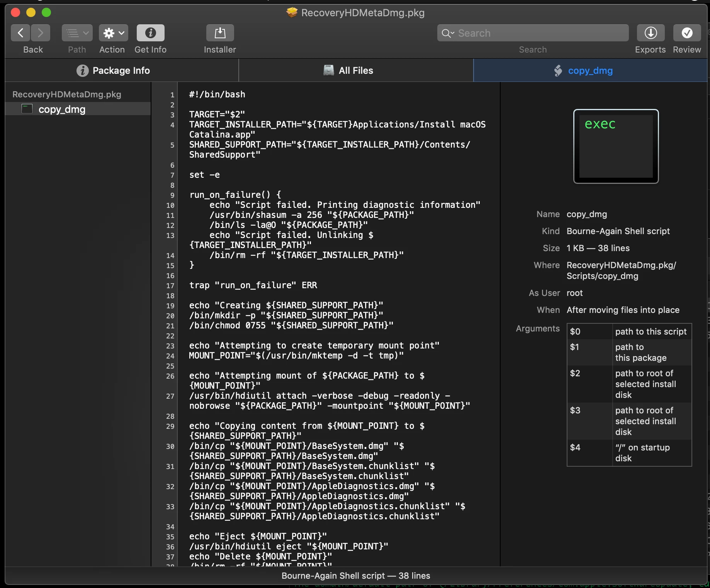Click the Review checkmark icon

pos(687,33)
